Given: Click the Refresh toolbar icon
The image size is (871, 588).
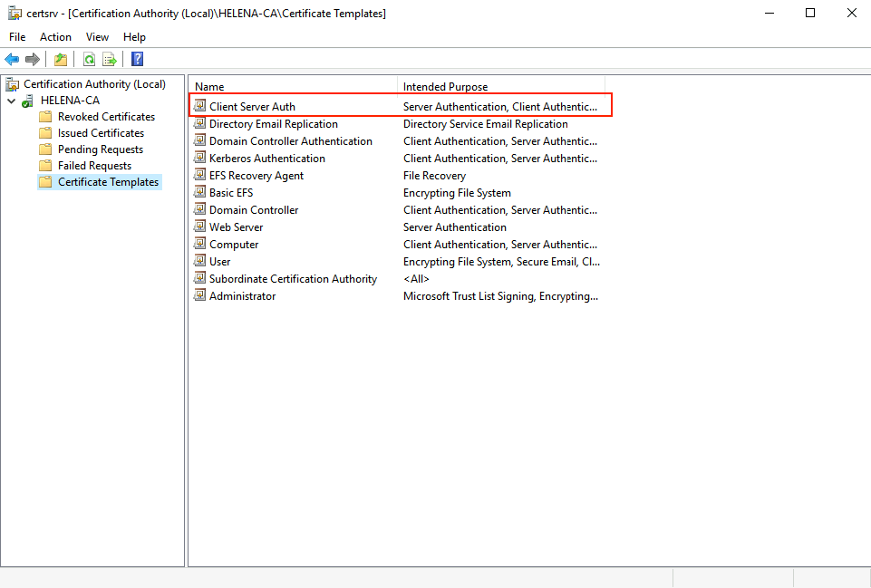Looking at the screenshot, I should [89, 60].
